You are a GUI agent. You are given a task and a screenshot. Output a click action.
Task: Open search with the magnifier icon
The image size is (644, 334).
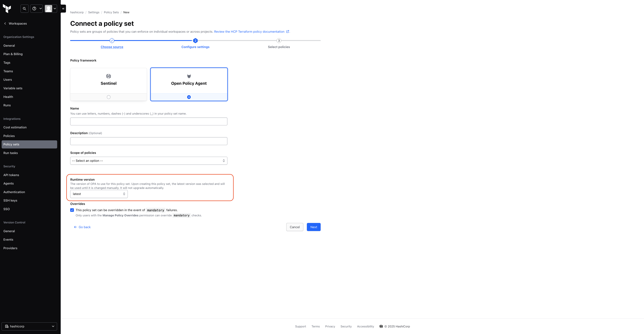(x=24, y=9)
